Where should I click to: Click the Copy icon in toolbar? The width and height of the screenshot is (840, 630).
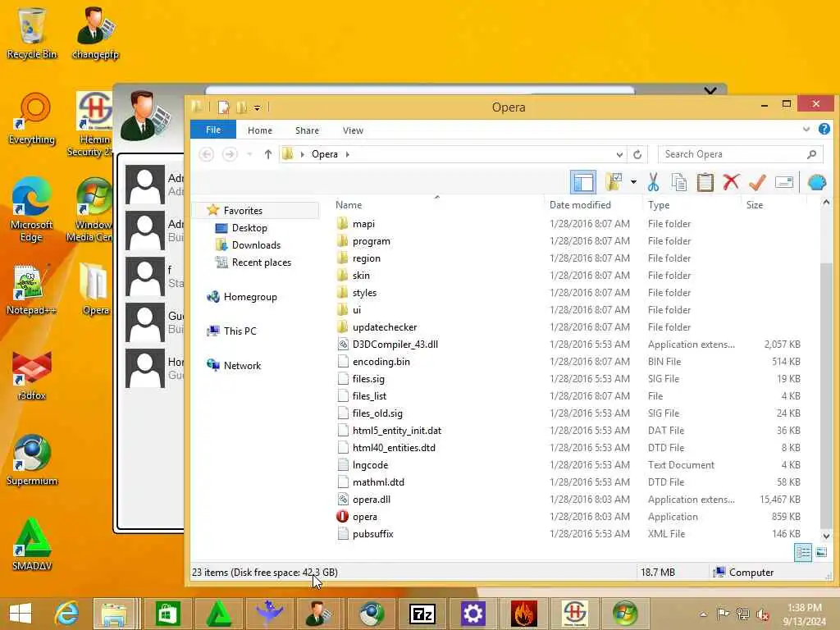678,182
